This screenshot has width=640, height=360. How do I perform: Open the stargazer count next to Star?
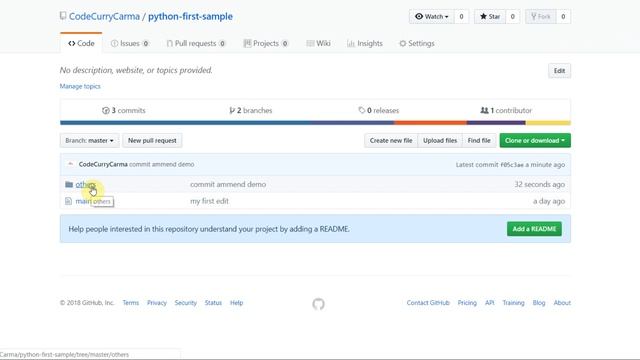512,17
